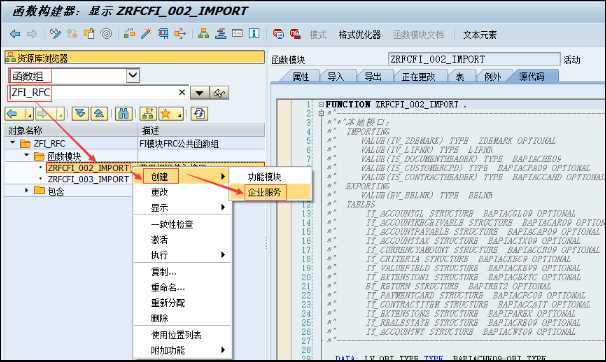Click the glasses Display button beside ZFI_RFC

(x=219, y=93)
